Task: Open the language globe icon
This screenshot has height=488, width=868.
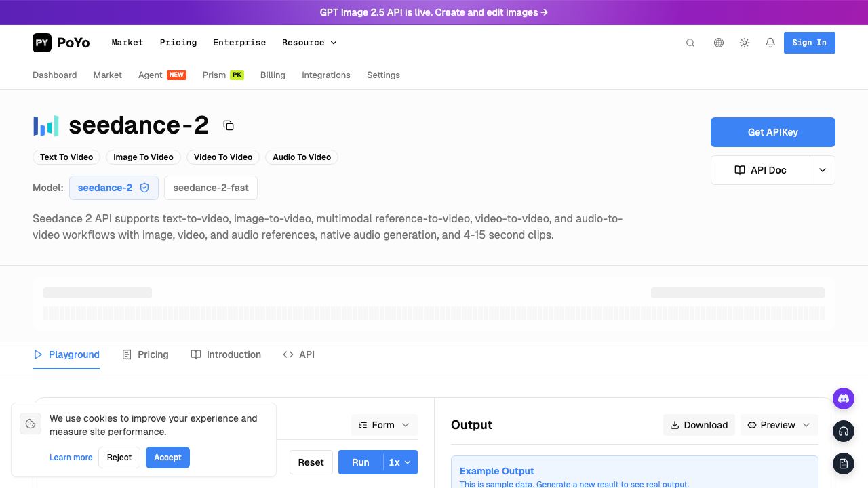Action: (719, 43)
